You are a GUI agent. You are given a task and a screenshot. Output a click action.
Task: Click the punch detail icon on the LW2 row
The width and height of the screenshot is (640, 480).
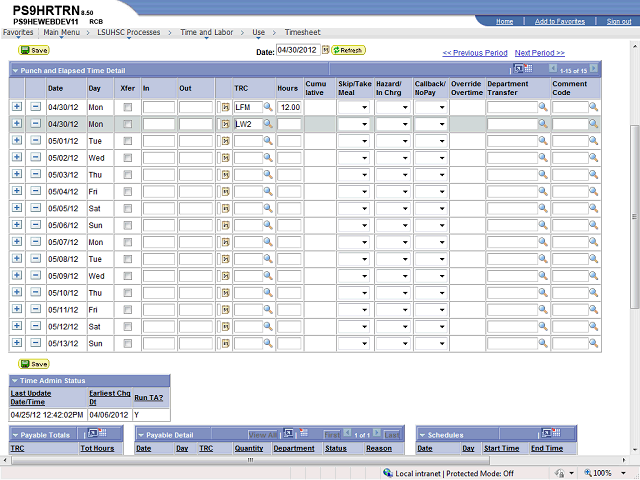tap(225, 124)
